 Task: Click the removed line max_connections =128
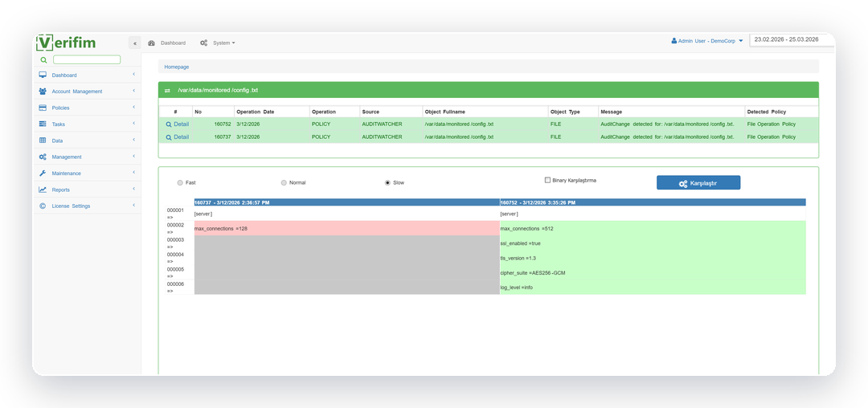tap(346, 228)
